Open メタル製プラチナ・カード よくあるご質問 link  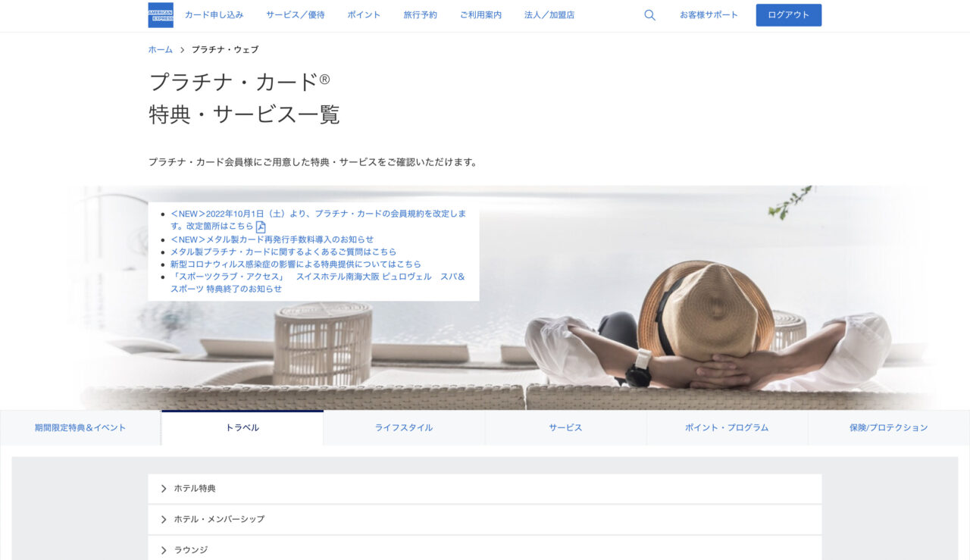point(283,252)
